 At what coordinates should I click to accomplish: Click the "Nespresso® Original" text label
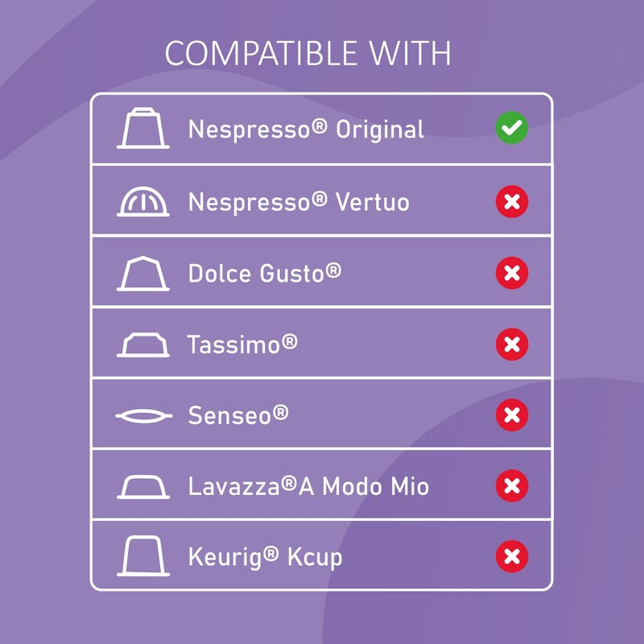306,130
